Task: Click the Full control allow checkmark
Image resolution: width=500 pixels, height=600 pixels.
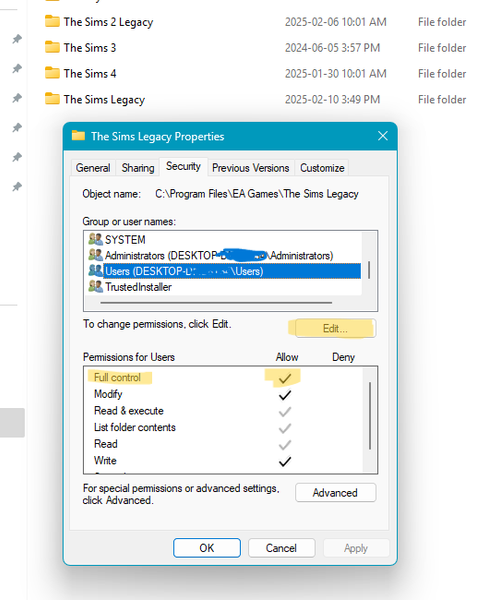Action: coord(285,378)
